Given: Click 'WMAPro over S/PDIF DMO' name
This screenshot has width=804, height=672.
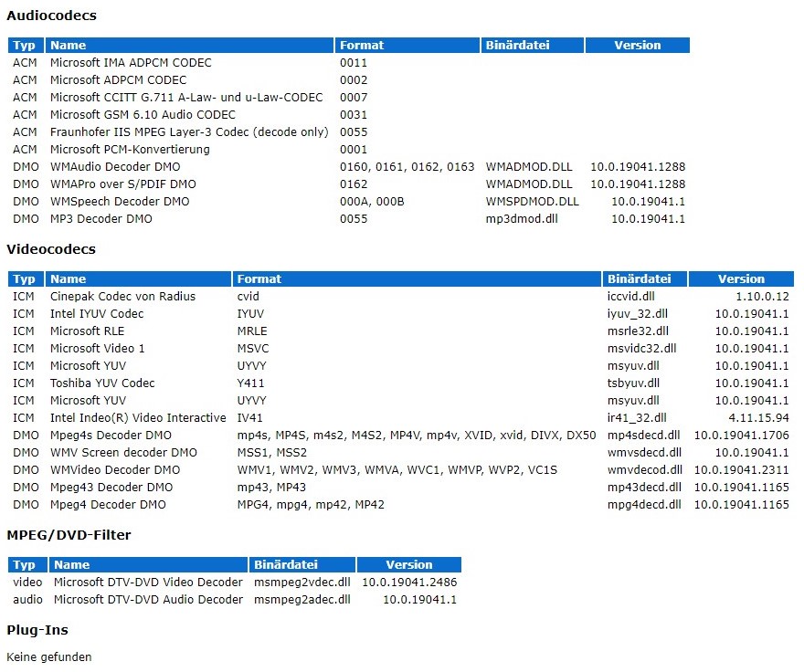Looking at the screenshot, I should pyautogui.click(x=123, y=184).
